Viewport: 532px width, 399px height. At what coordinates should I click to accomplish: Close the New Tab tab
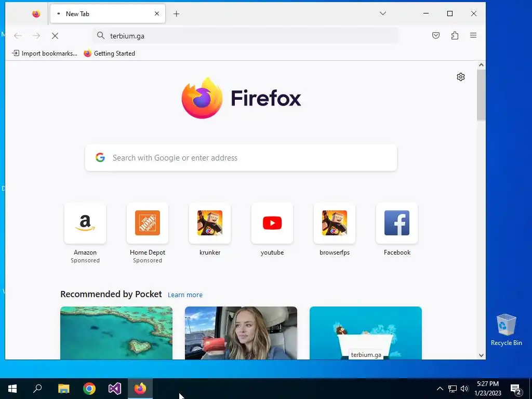tap(157, 14)
